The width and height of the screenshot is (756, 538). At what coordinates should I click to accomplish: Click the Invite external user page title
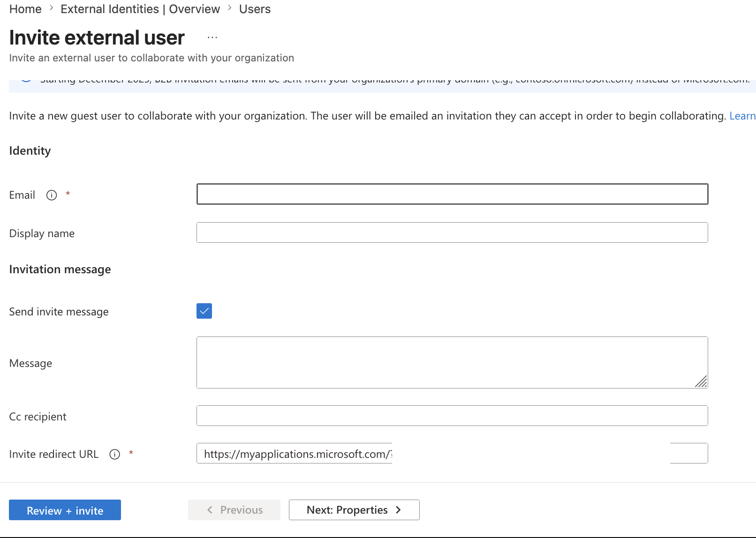(97, 37)
